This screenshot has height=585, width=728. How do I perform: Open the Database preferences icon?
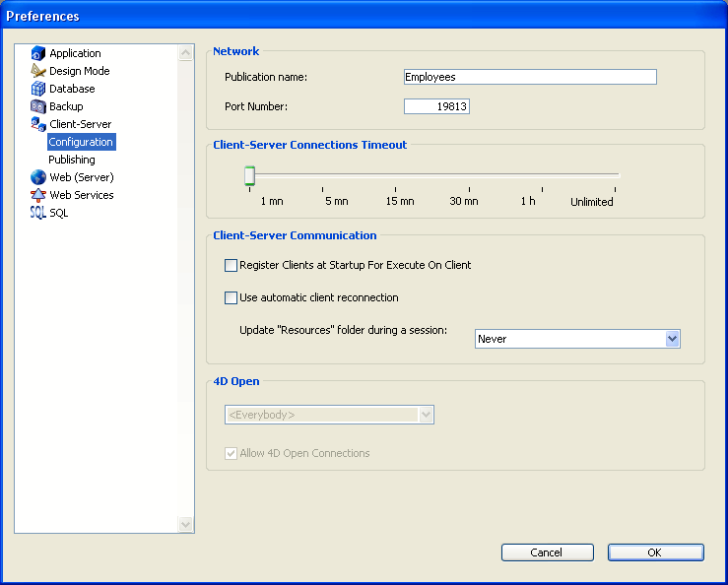point(38,89)
